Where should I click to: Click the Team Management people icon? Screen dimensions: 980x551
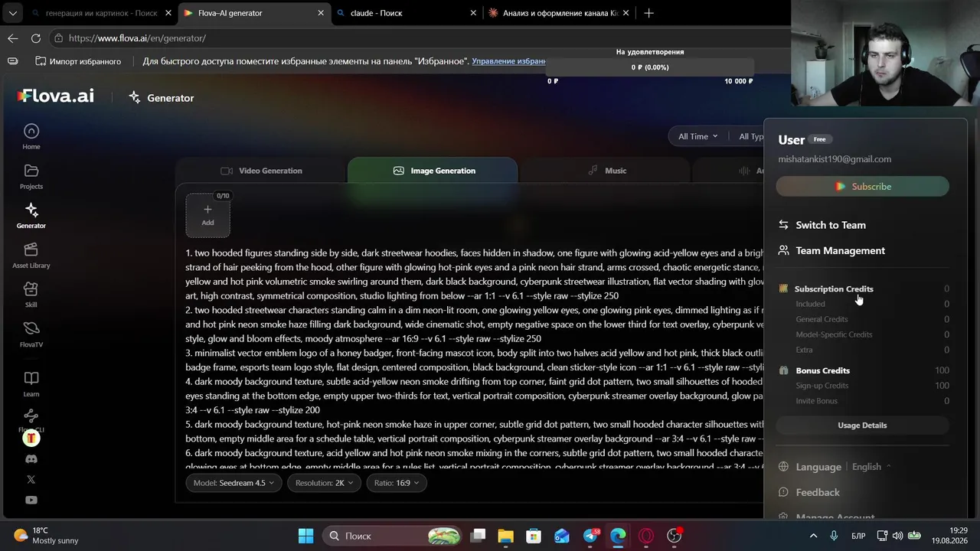pos(783,250)
